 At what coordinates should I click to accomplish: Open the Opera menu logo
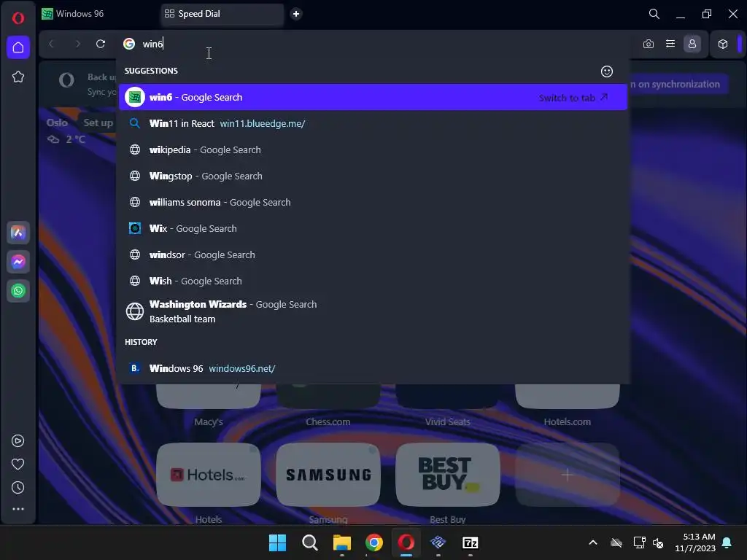18,18
